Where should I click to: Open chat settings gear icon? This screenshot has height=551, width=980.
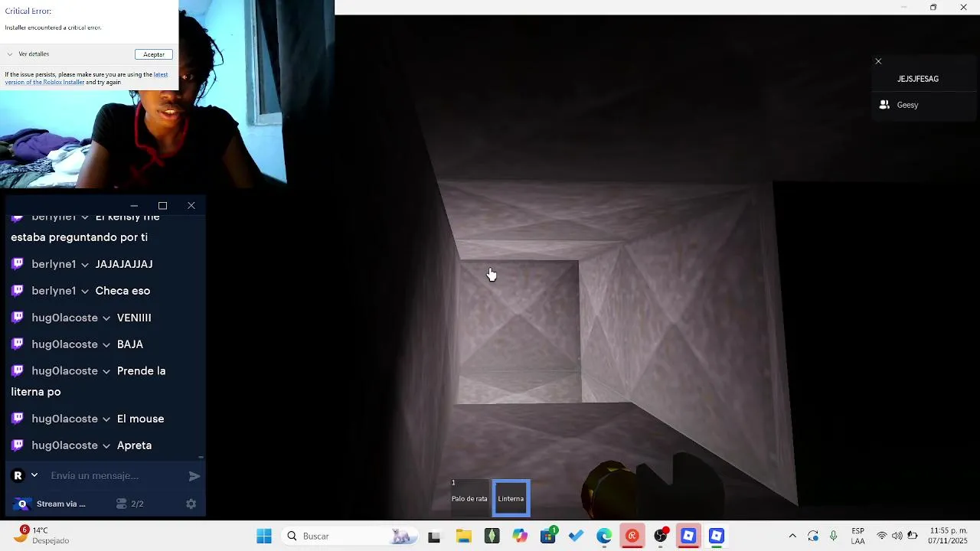(191, 504)
